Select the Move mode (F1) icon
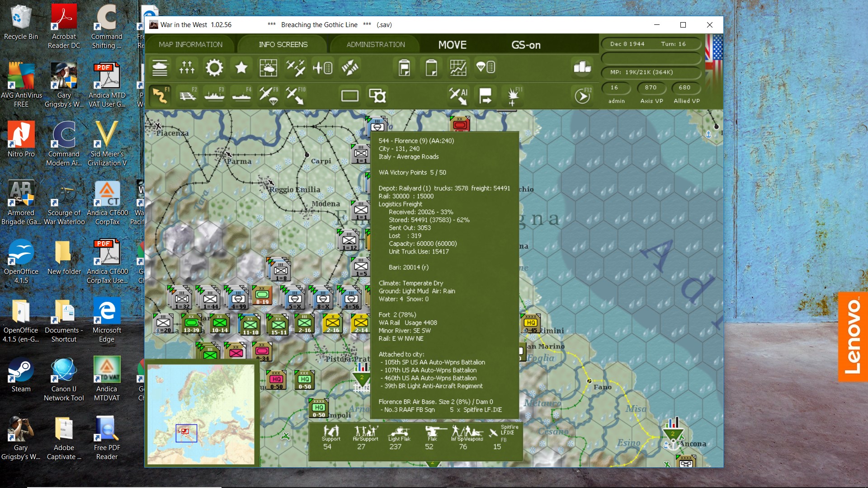This screenshot has width=868, height=488. point(160,95)
